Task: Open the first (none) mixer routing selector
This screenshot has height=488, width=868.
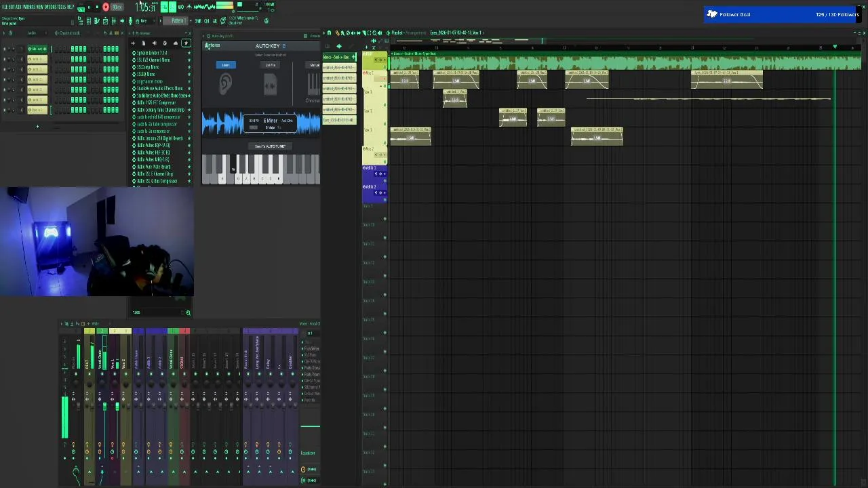Action: pyautogui.click(x=311, y=469)
